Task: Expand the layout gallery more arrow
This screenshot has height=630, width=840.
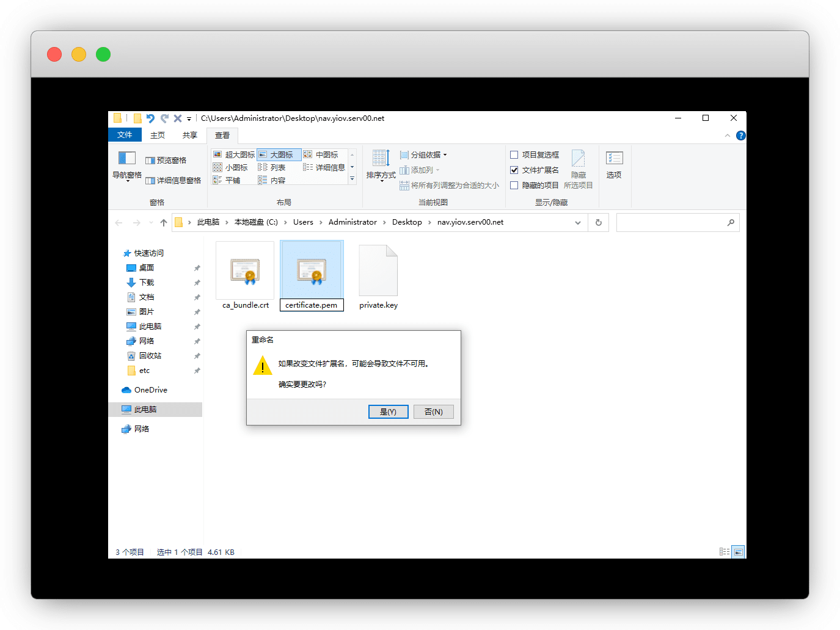Action: tap(352, 179)
